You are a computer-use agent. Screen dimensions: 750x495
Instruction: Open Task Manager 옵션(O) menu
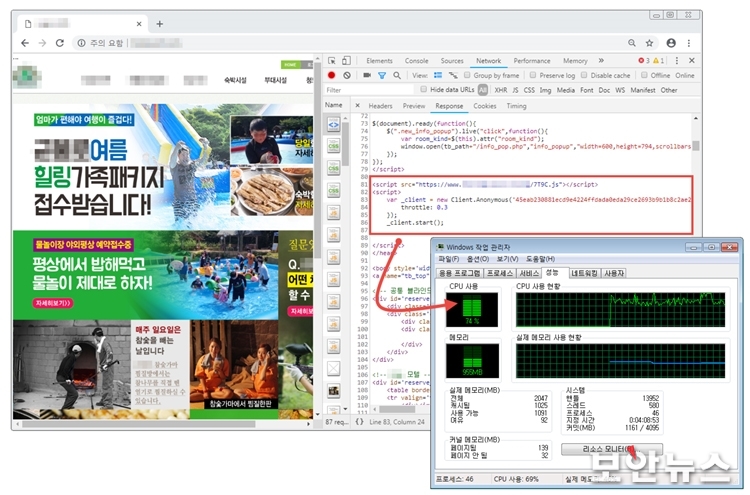tap(478, 259)
